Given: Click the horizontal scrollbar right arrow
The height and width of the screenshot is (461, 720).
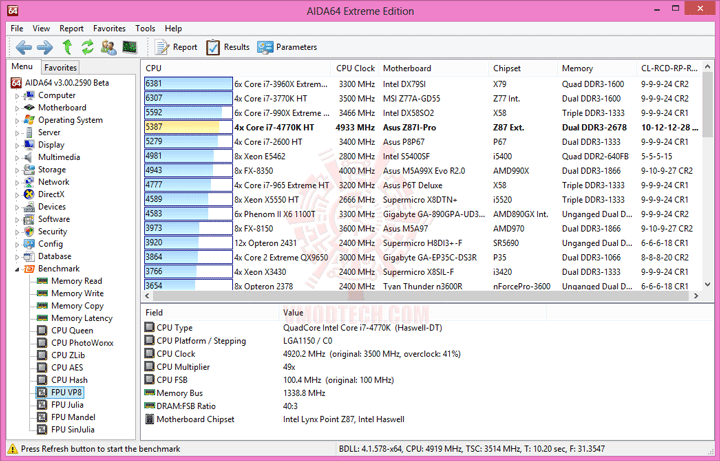Looking at the screenshot, I should (696, 296).
